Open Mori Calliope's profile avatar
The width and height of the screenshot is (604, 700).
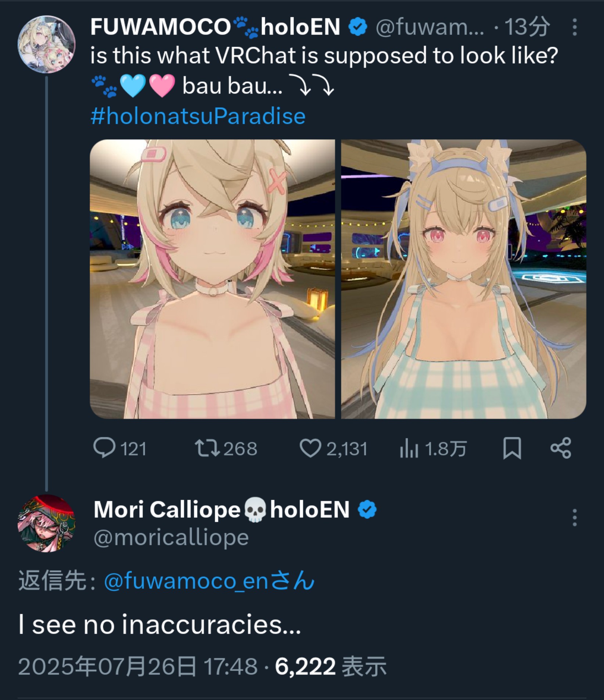click(46, 523)
